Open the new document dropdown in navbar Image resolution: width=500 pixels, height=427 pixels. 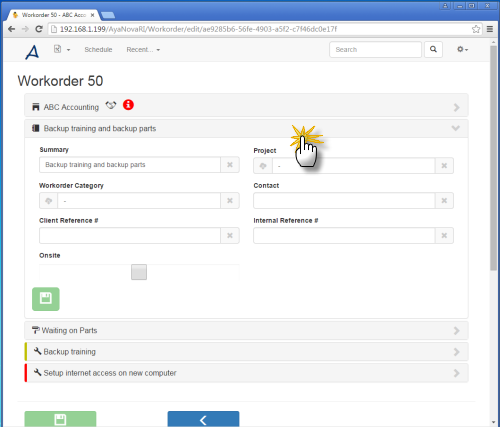point(62,49)
